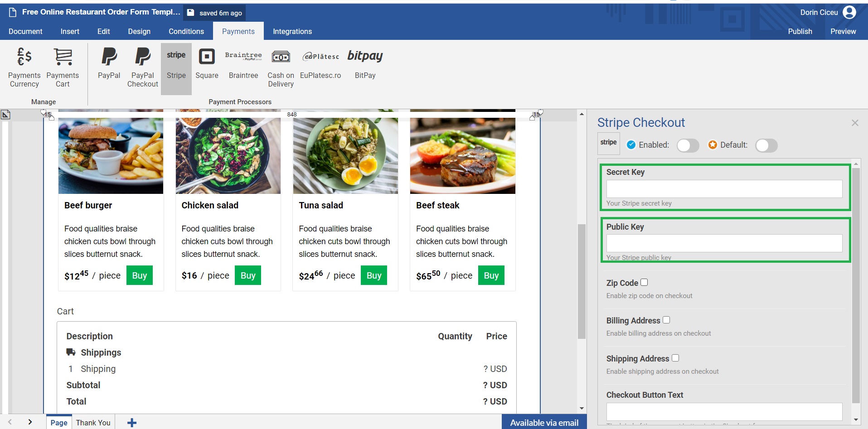
Task: Select the Braintree payment processor
Action: click(243, 64)
